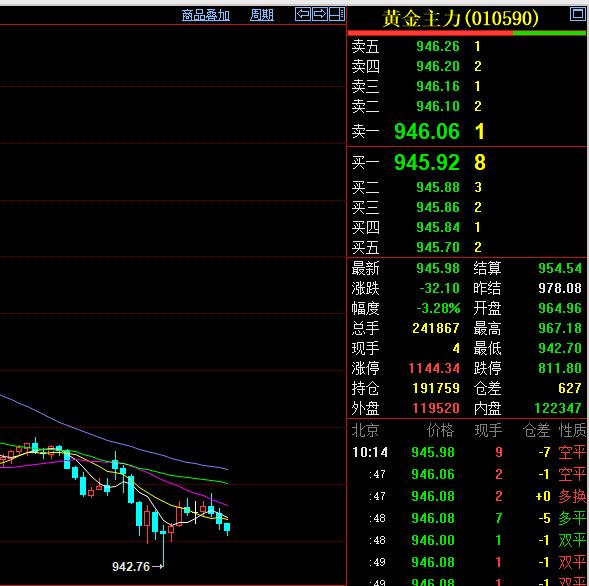Viewport: 589px width, 586px height.
Task: Click the right arrow navigation icon
Action: pos(320,14)
